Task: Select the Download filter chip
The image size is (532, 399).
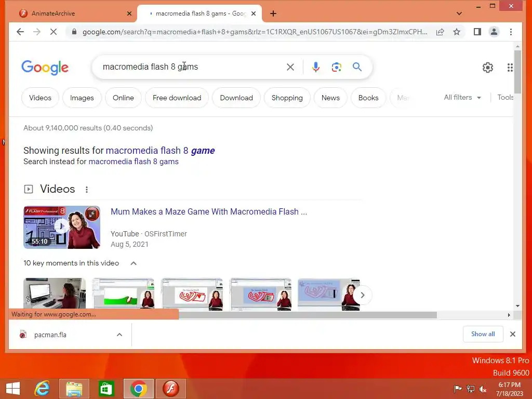Action: tap(236, 98)
